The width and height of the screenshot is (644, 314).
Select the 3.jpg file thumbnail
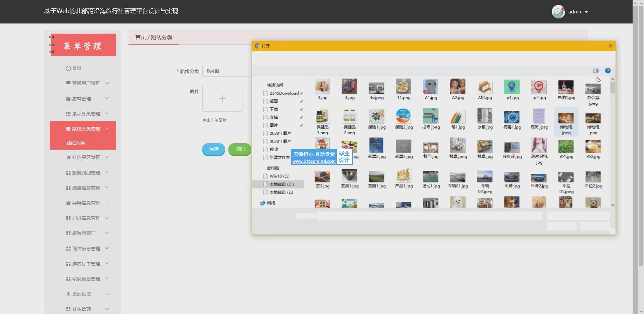322,90
